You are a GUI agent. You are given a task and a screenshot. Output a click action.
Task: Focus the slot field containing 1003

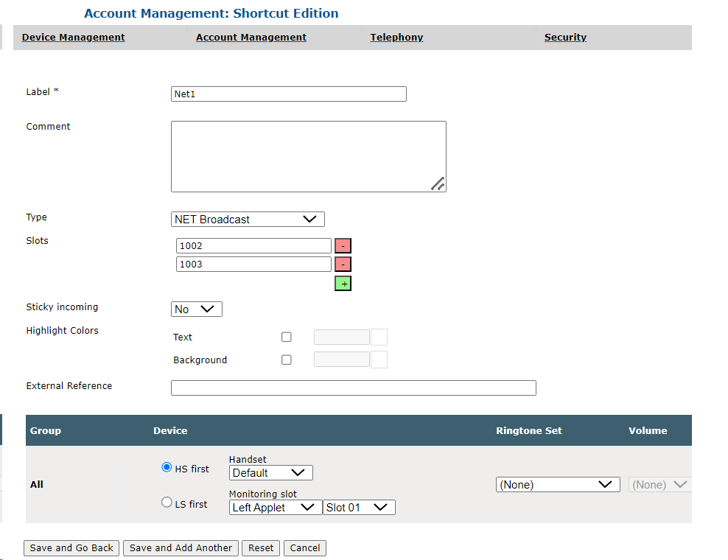[x=253, y=265]
